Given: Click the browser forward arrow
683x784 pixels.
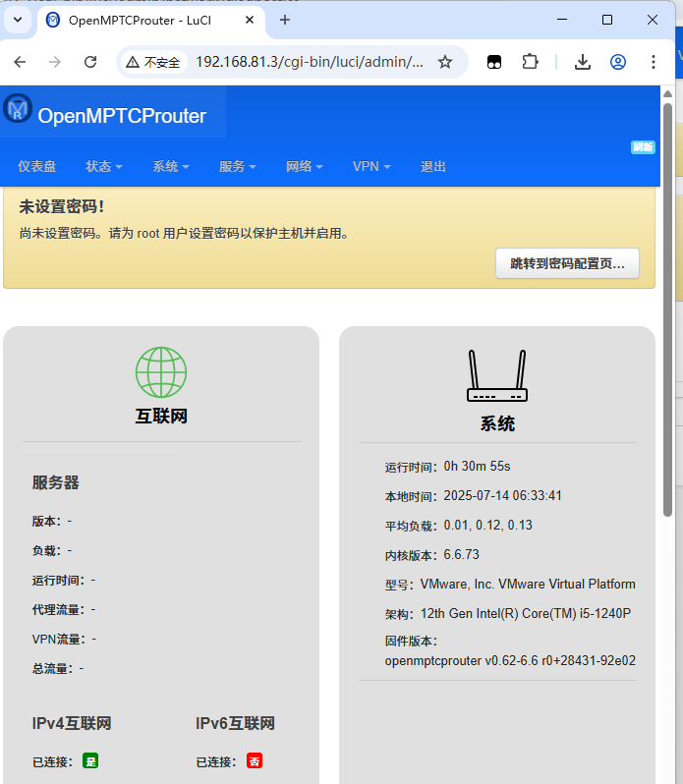Looking at the screenshot, I should [55, 62].
